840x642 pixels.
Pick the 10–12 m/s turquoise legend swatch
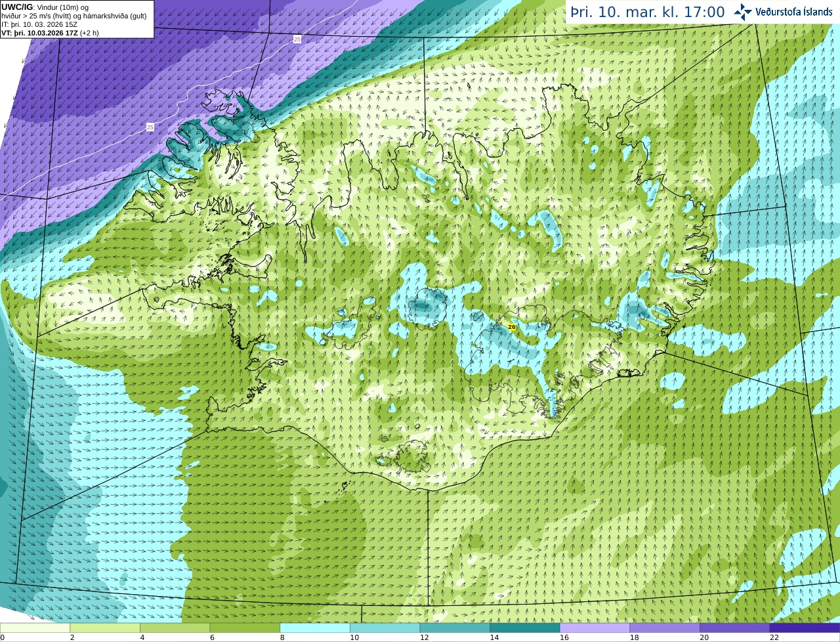385,628
